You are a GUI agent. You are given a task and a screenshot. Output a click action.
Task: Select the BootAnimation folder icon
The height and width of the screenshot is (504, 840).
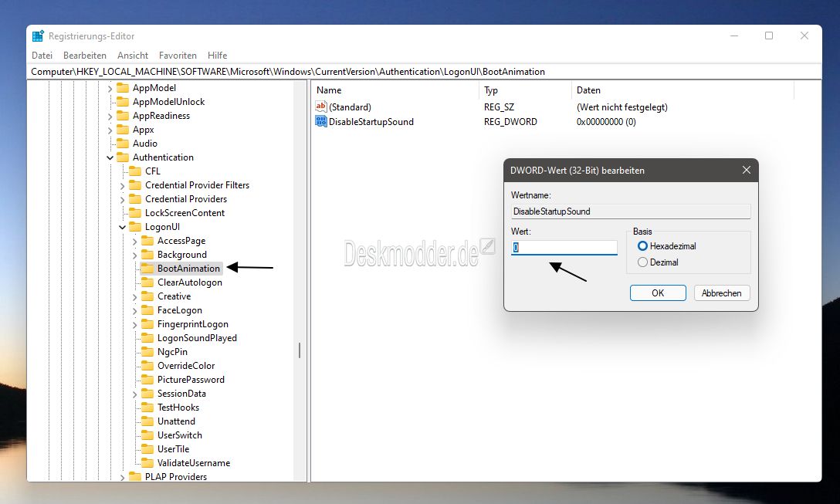[x=147, y=269]
